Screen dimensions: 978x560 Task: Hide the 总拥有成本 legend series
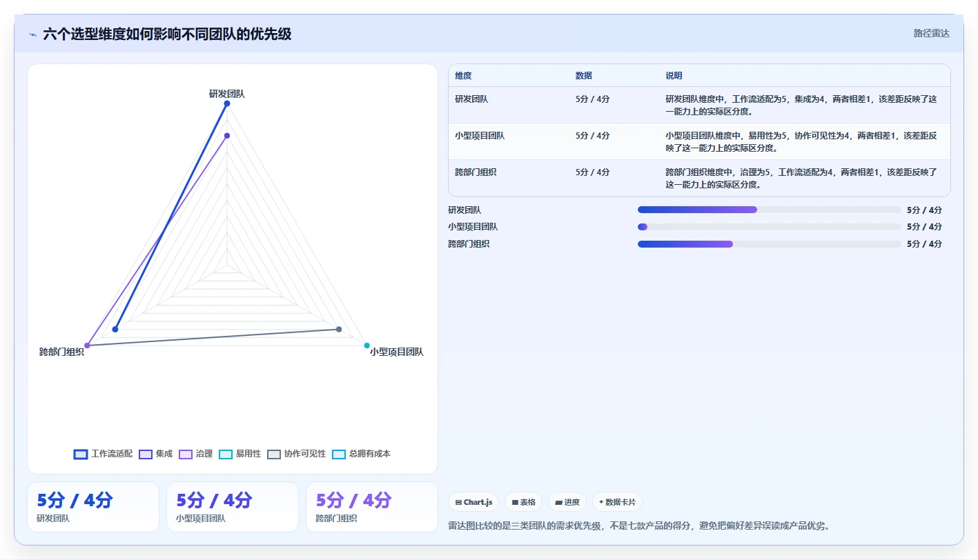tap(361, 454)
